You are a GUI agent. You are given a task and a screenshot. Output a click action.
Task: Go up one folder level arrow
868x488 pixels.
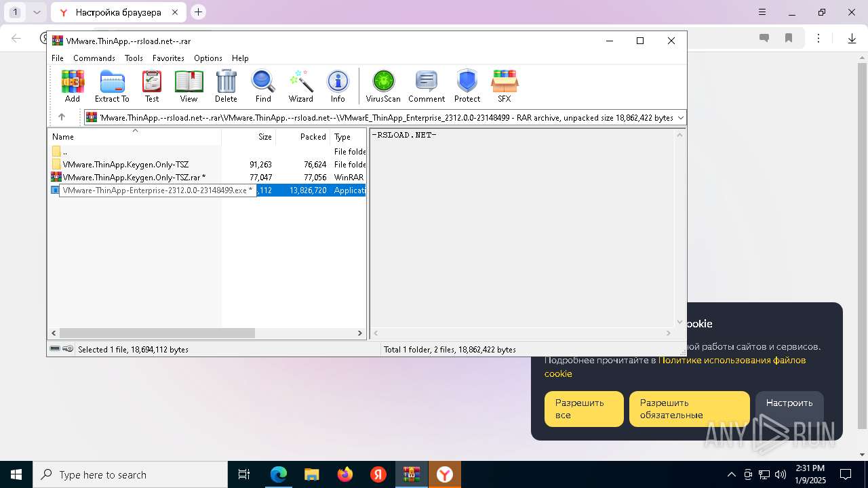point(62,117)
